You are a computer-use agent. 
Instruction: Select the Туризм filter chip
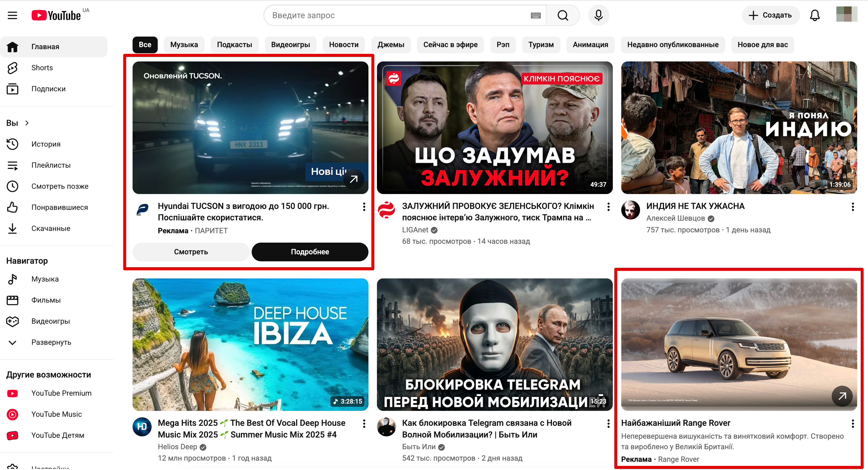(541, 45)
